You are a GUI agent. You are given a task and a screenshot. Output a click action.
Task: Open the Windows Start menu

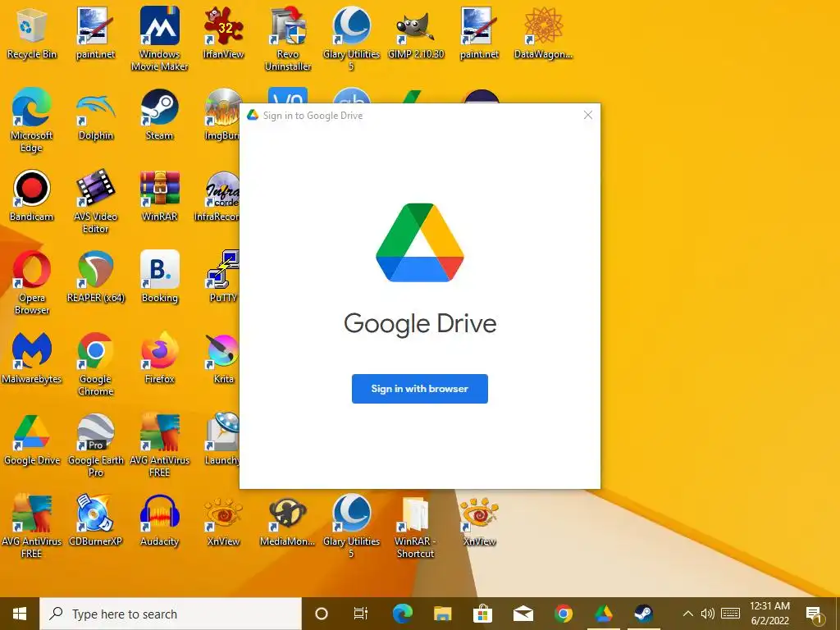pos(20,614)
